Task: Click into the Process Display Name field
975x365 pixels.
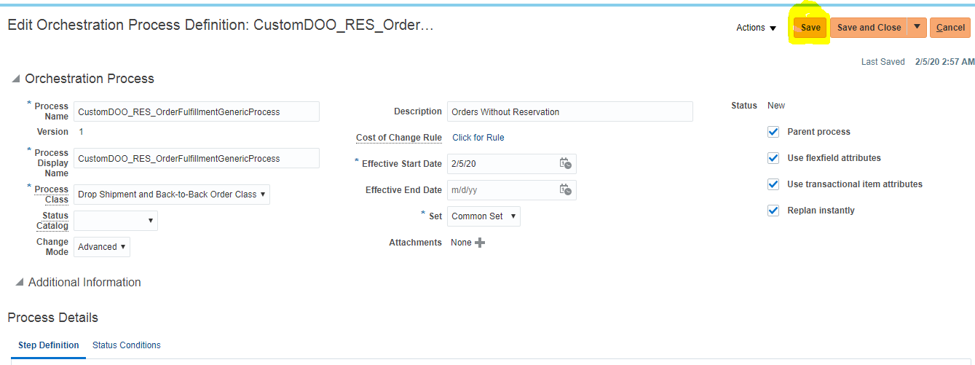Action: point(196,159)
